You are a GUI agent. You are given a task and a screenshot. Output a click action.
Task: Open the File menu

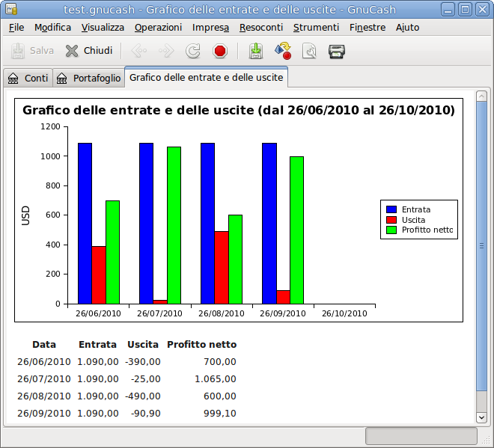pyautogui.click(x=16, y=27)
